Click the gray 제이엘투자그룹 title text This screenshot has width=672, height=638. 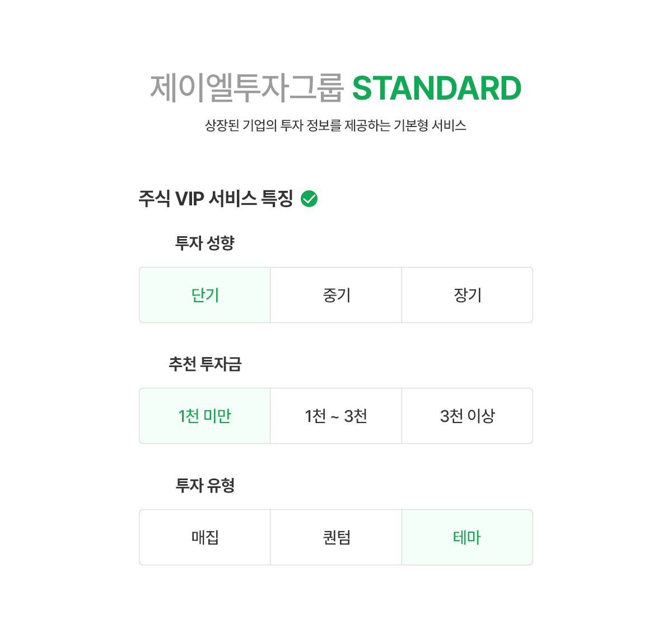click(x=246, y=88)
